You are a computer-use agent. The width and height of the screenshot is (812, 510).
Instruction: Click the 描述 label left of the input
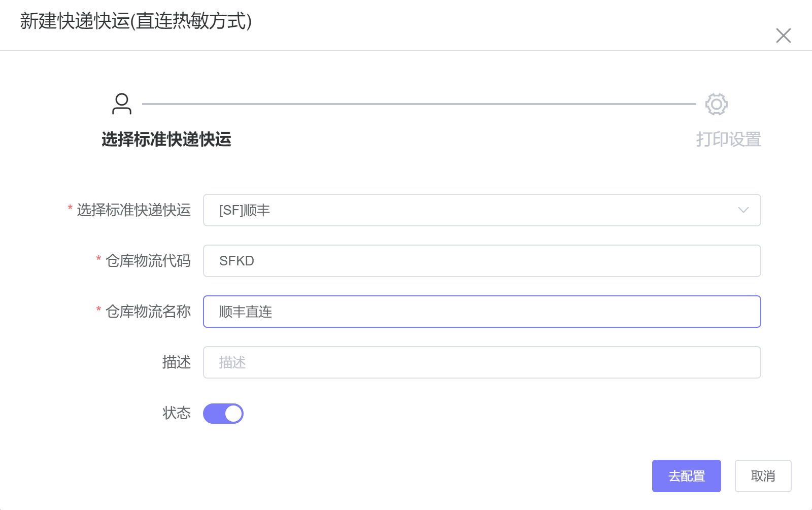tap(176, 362)
